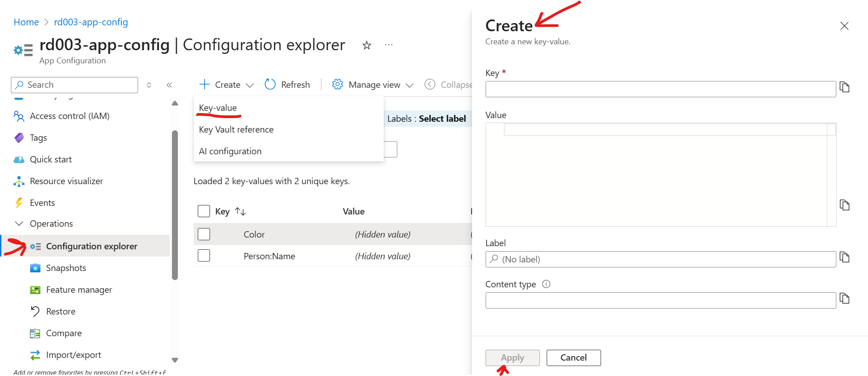Click Hidden value in the Color row
This screenshot has height=376, width=868.
tap(383, 234)
